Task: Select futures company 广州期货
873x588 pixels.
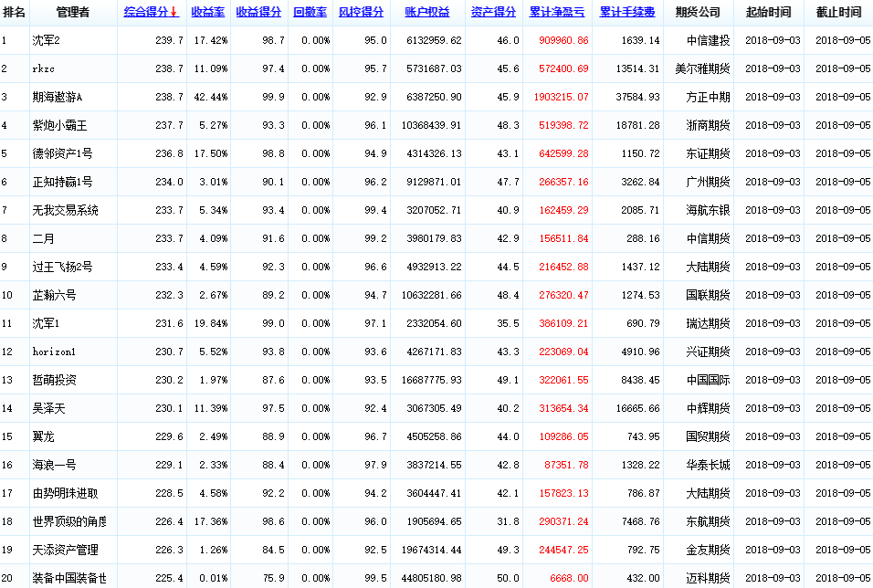Action: pyautogui.click(x=709, y=182)
